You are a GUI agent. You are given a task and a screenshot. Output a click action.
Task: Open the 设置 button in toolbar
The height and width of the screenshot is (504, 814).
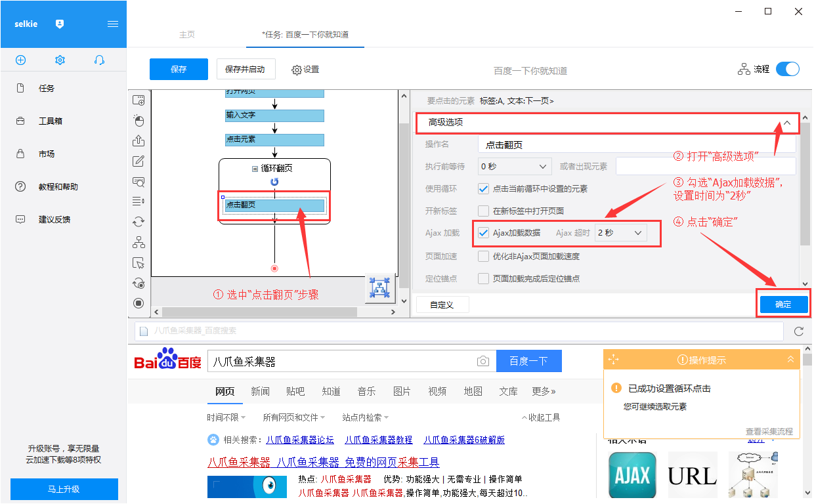pyautogui.click(x=305, y=70)
